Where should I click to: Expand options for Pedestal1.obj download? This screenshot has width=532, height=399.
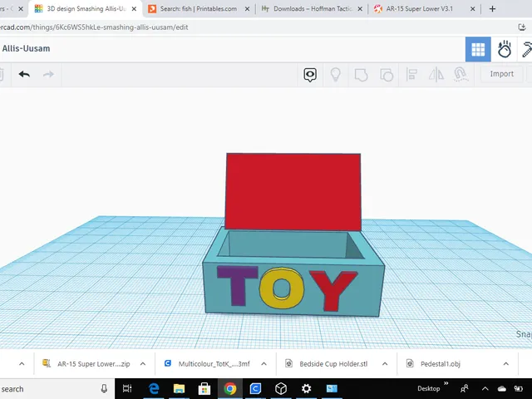coord(506,364)
